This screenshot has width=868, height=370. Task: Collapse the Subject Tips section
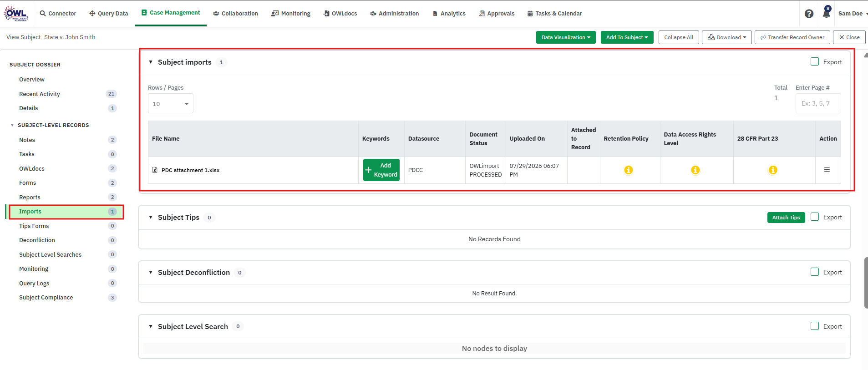[x=151, y=217]
